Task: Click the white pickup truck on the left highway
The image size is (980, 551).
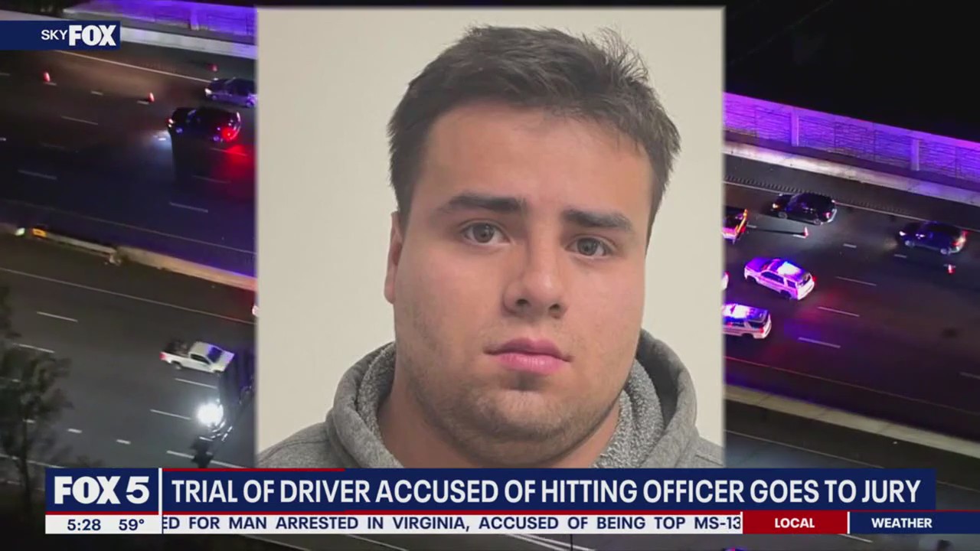Action: coord(197,356)
